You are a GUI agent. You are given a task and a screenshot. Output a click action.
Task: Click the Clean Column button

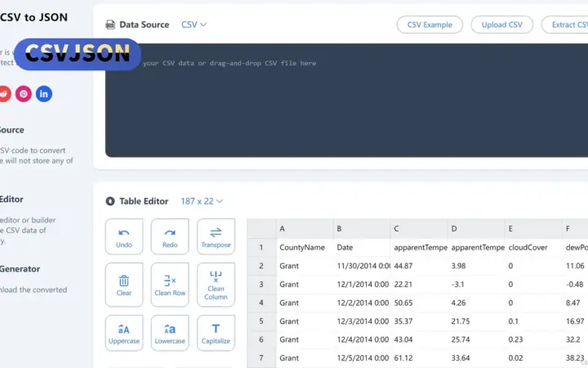216,285
